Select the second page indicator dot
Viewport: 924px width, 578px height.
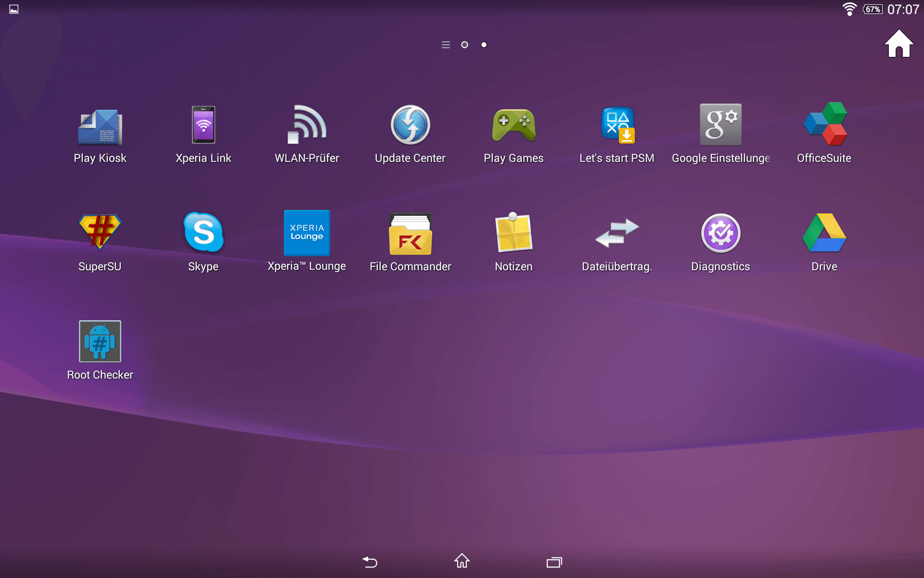click(484, 45)
